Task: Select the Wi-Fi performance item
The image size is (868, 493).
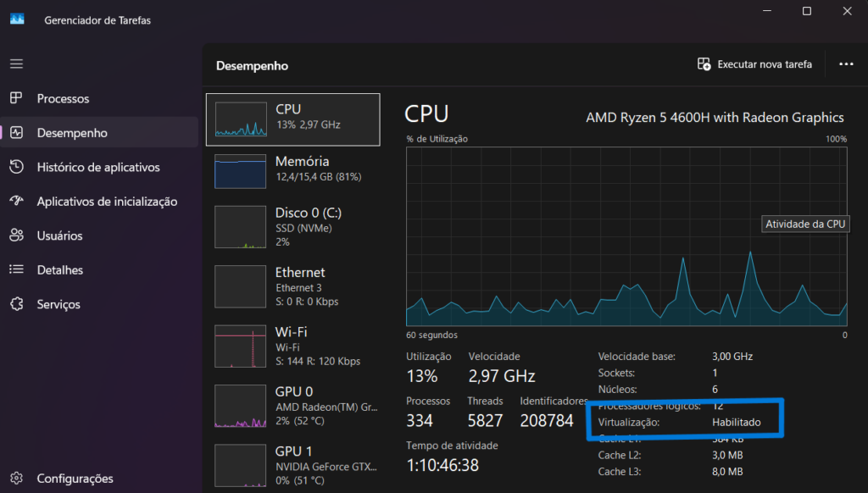Action: [x=293, y=346]
